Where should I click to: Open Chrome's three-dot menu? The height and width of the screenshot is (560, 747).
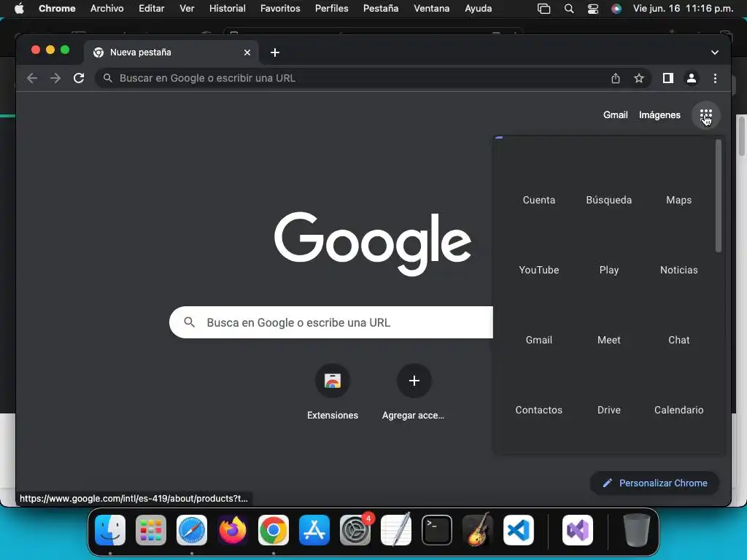[715, 78]
